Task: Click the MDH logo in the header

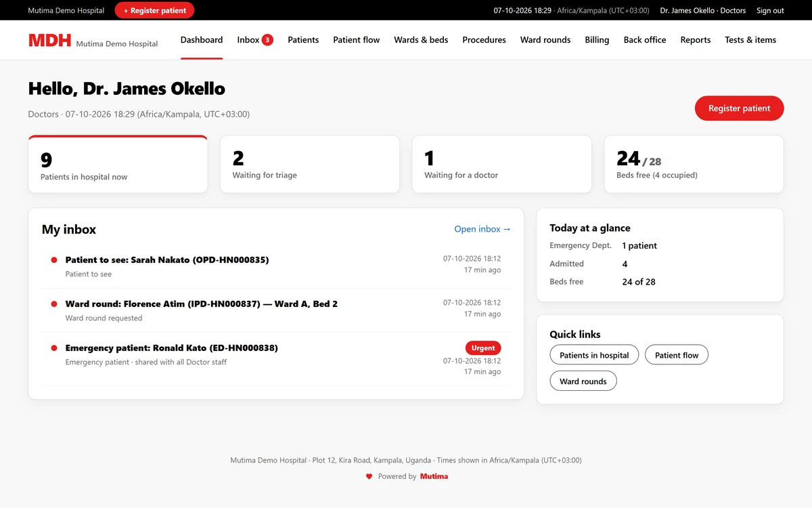Action: 50,40
